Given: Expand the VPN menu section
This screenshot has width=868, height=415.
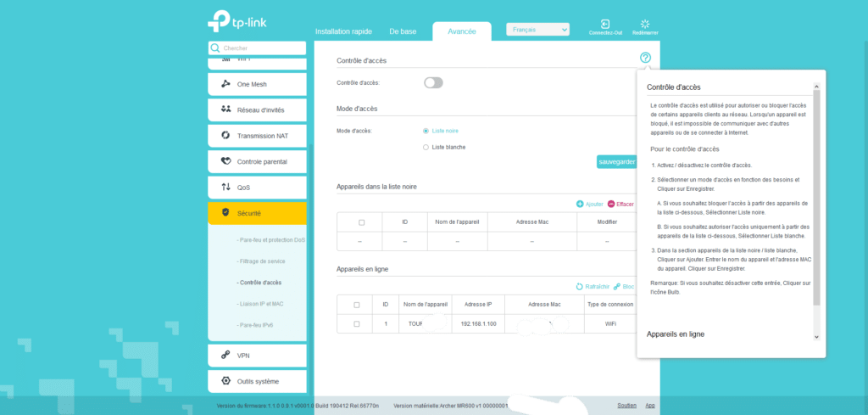Looking at the screenshot, I should point(257,356).
